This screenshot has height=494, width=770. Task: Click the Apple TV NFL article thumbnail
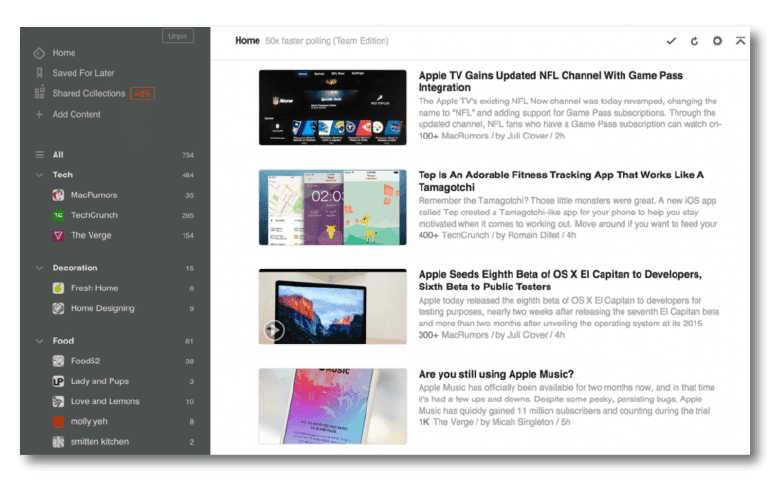click(x=332, y=107)
